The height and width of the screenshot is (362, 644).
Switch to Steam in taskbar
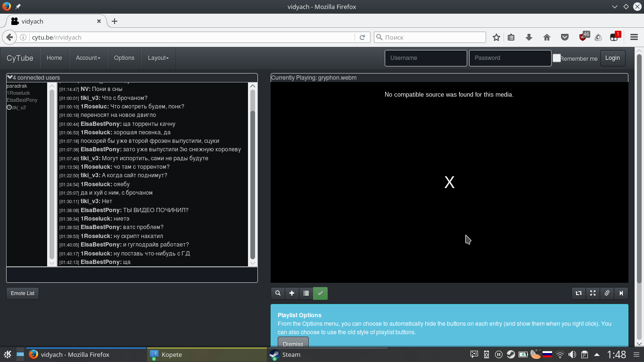[x=327, y=354]
